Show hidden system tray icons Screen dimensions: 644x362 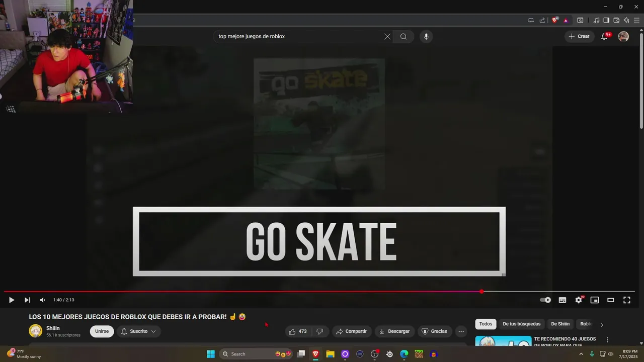(581, 354)
